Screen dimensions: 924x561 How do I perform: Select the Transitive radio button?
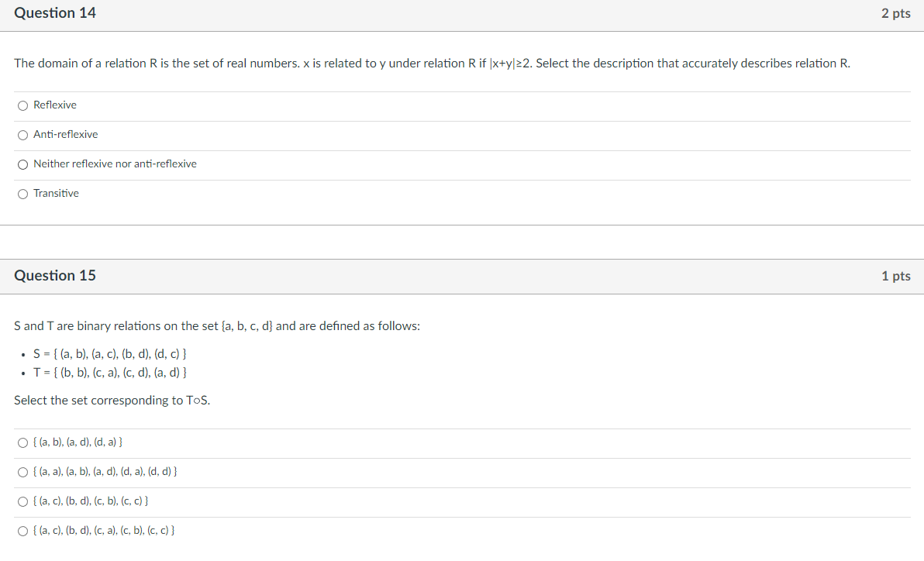[x=23, y=194]
